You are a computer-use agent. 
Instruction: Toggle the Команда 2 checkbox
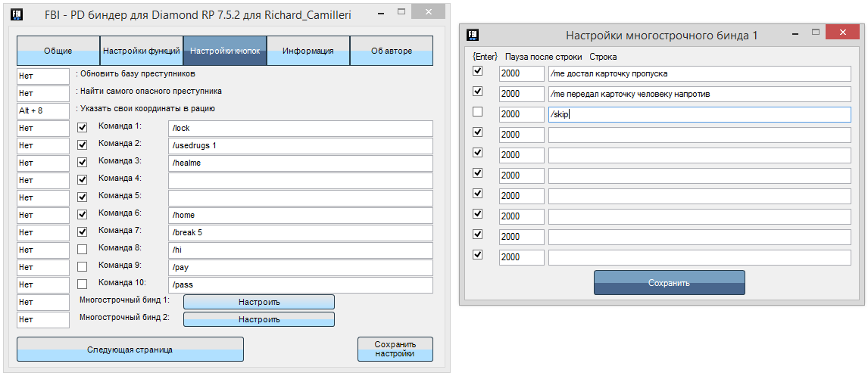click(82, 144)
